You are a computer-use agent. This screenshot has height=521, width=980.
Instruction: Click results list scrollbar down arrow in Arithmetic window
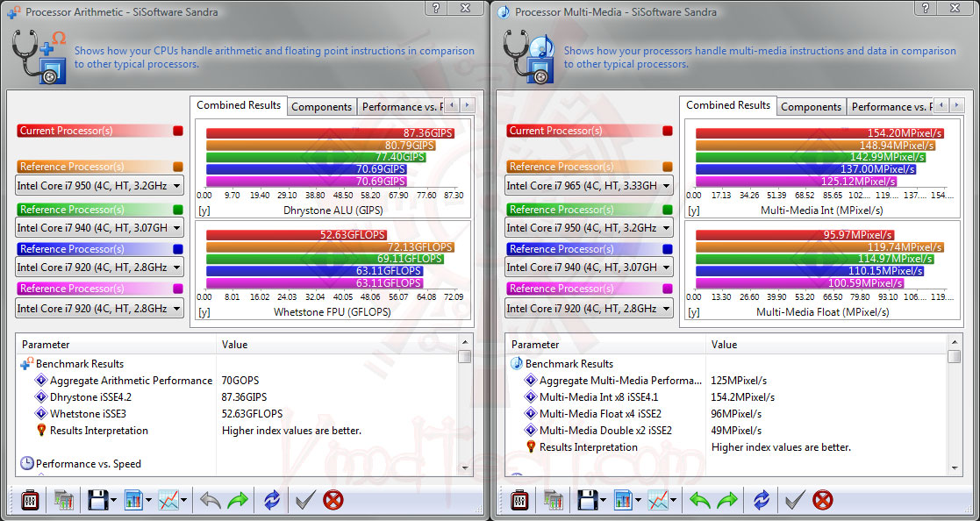(x=464, y=467)
